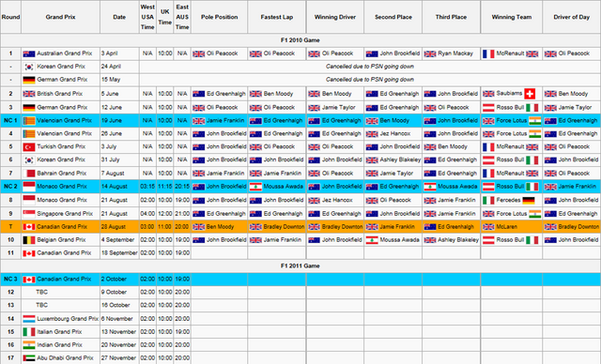Click Luxembourg Grand Prix text

(68, 318)
